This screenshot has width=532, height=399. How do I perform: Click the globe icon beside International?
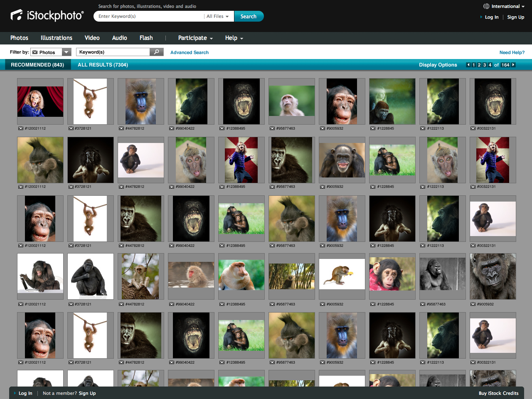pos(486,6)
